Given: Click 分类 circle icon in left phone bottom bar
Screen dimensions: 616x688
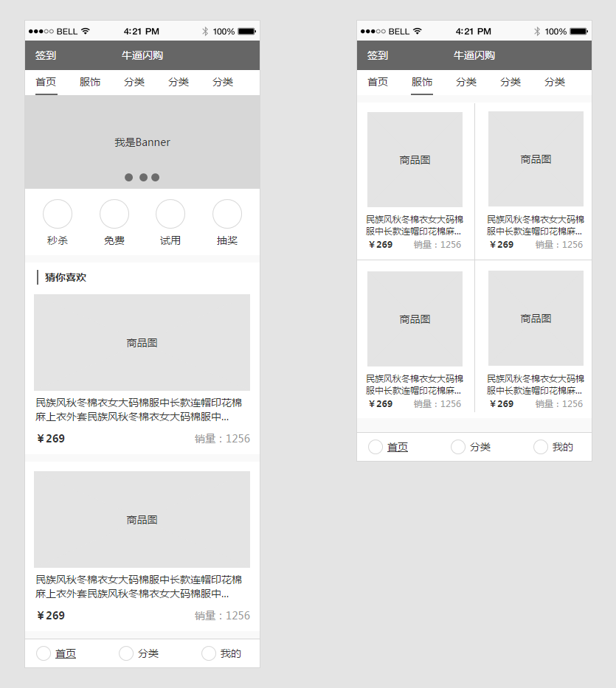Looking at the screenshot, I should (x=126, y=653).
